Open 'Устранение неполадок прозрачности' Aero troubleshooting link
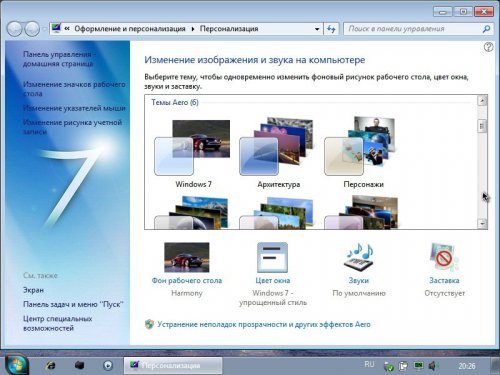Viewport: 500px width, 375px height. 264,324
